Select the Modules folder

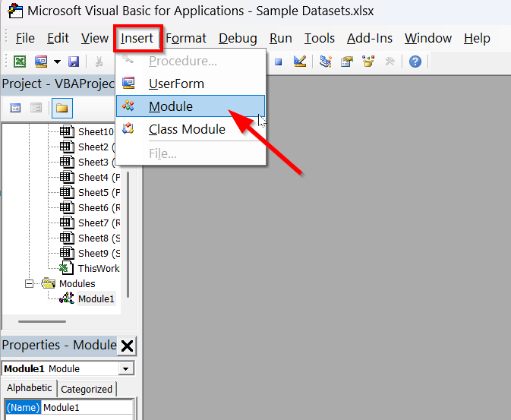[x=77, y=284]
